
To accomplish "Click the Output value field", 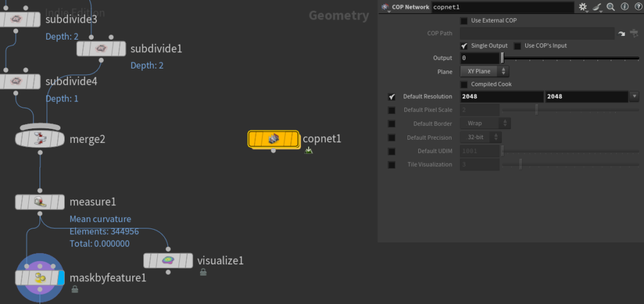I will pos(479,58).
